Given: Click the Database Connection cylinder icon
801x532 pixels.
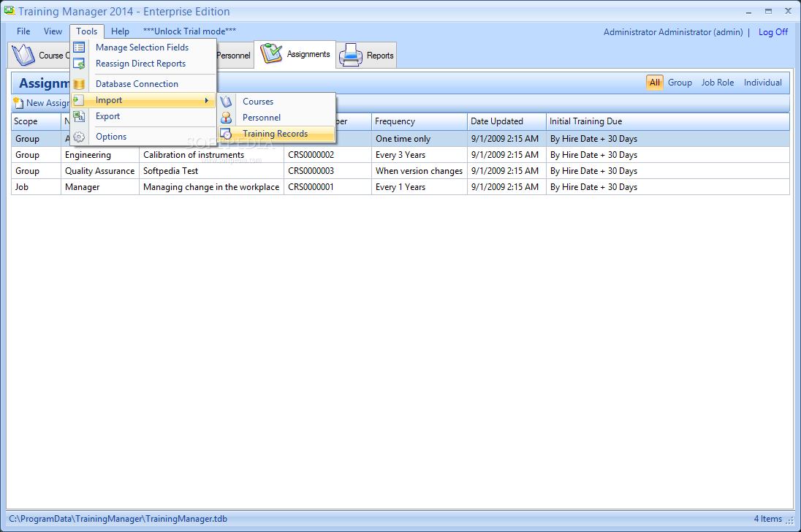Looking at the screenshot, I should tap(79, 84).
